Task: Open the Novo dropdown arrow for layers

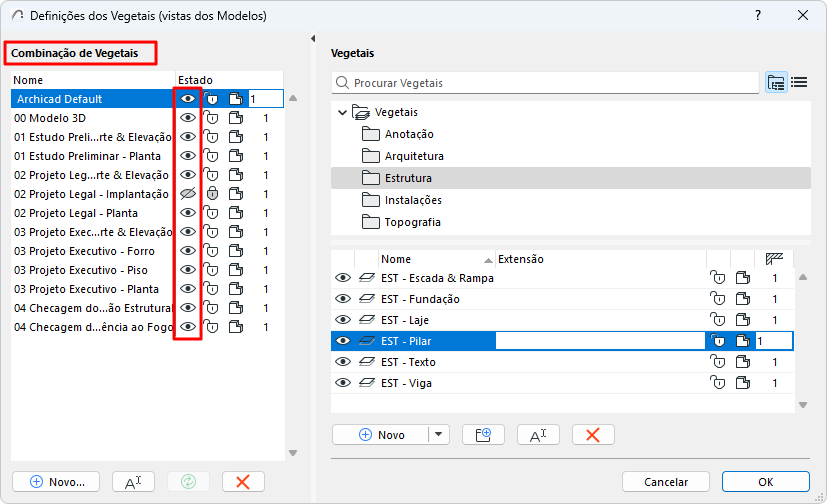Action: point(438,434)
